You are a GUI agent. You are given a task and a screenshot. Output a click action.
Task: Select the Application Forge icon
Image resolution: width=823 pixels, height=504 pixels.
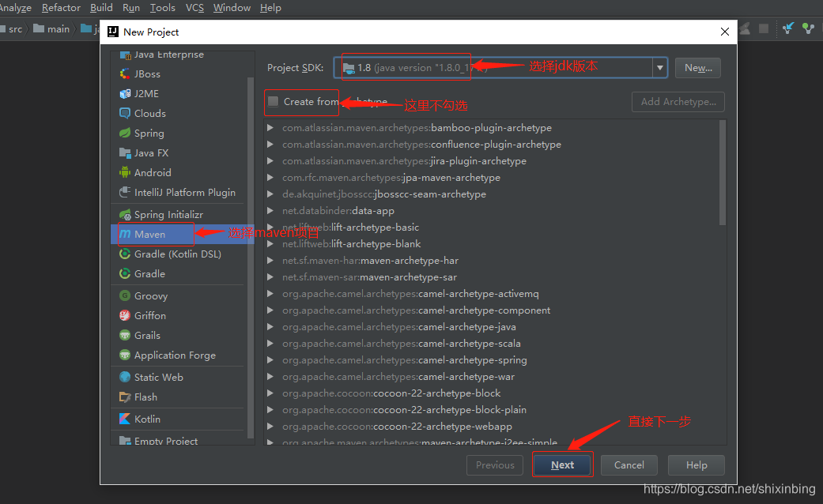coord(125,355)
